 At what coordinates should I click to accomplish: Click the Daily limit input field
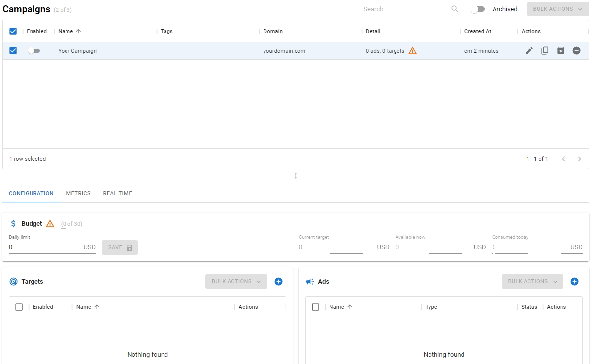(44, 247)
